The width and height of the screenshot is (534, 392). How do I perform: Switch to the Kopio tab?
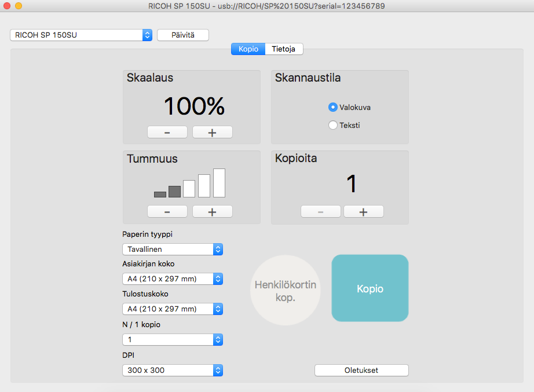248,49
